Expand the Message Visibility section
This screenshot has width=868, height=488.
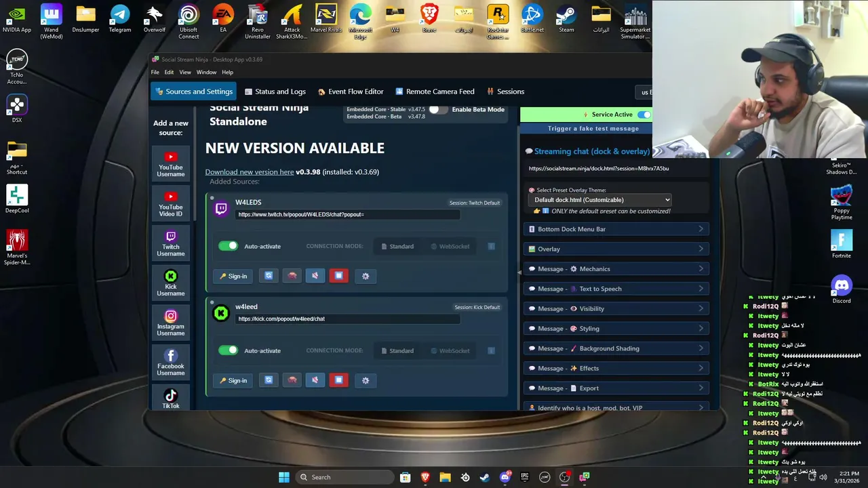coord(616,308)
